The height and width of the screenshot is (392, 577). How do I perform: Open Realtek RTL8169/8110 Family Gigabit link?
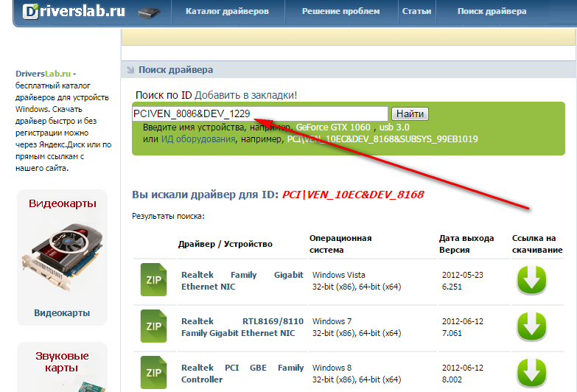point(242,327)
